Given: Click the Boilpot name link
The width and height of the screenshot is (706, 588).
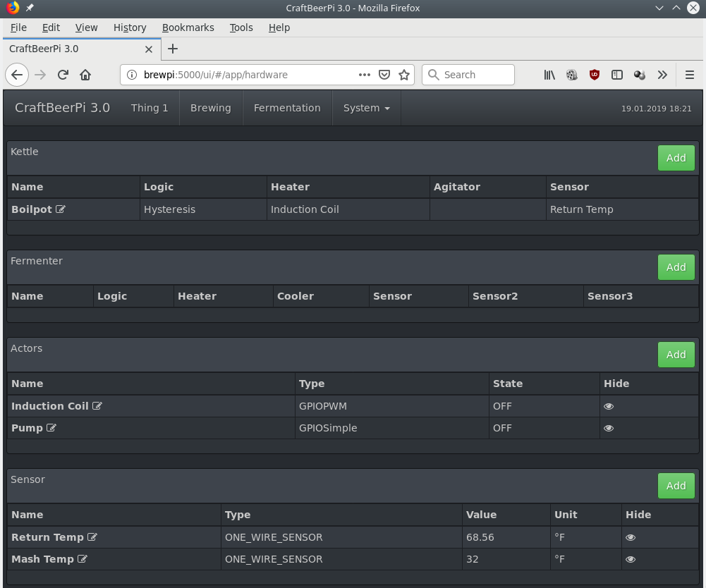Looking at the screenshot, I should click(x=32, y=209).
